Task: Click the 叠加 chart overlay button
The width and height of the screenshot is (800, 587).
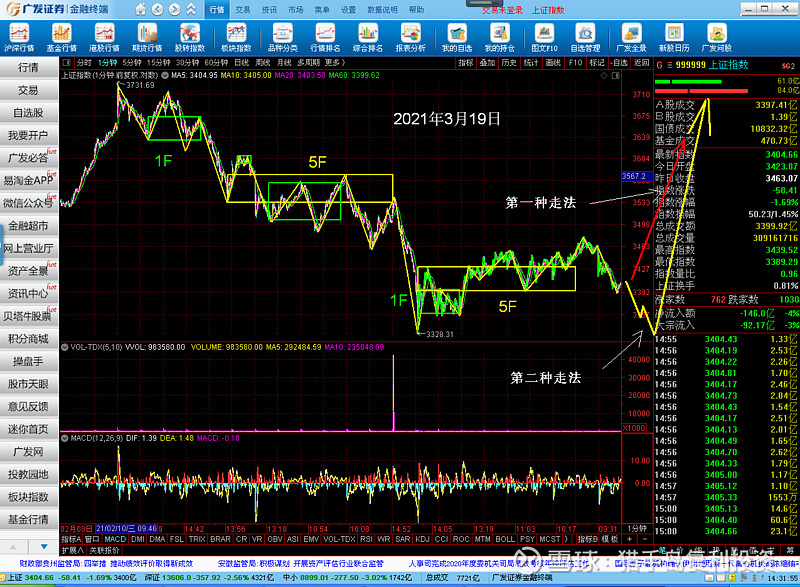Action: [487, 63]
